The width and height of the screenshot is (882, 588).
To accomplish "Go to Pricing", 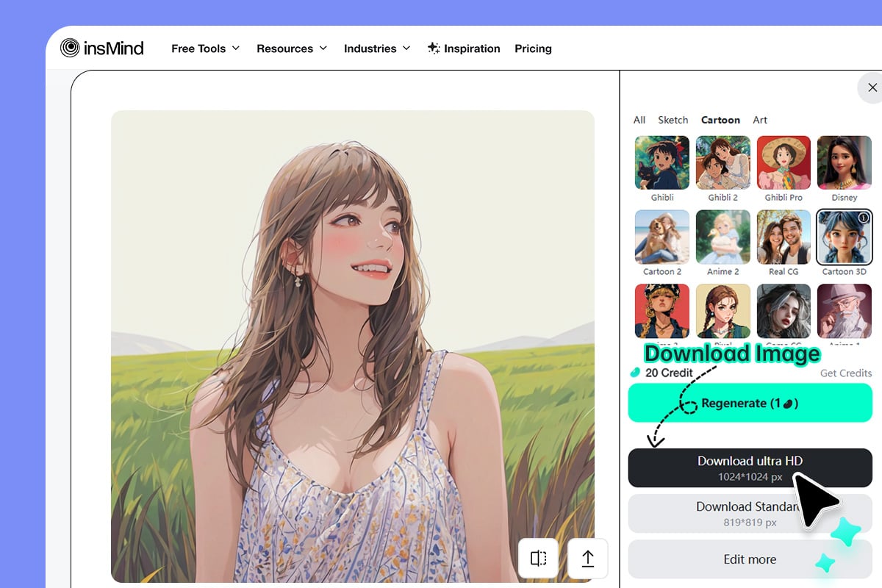I will (533, 49).
